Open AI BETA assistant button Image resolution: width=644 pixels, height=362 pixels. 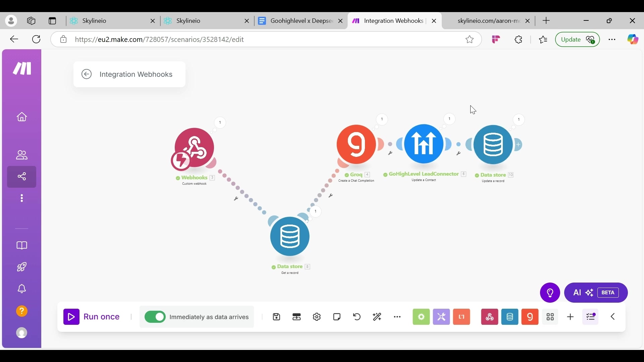point(596,293)
